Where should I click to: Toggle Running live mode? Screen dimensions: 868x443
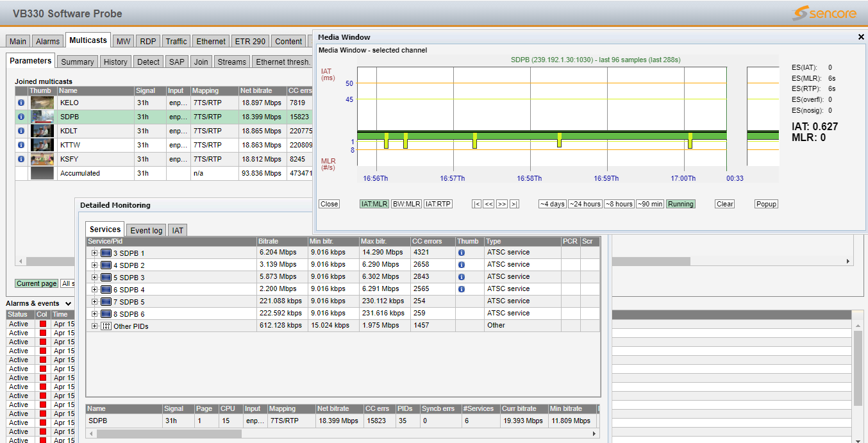coord(681,204)
